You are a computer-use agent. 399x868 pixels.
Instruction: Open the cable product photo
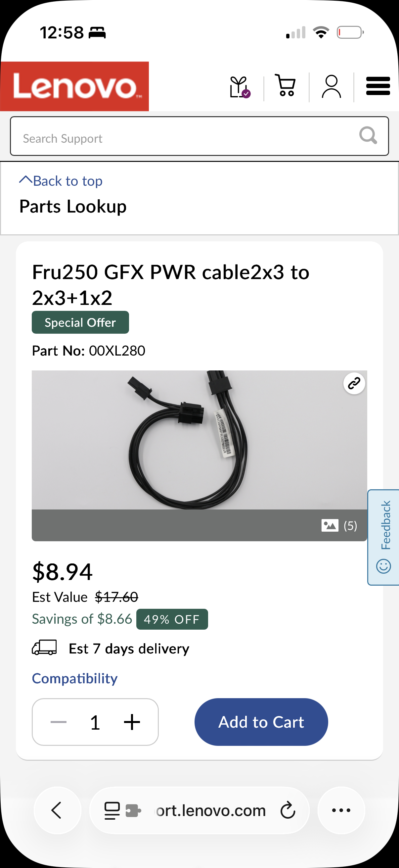coord(199,440)
